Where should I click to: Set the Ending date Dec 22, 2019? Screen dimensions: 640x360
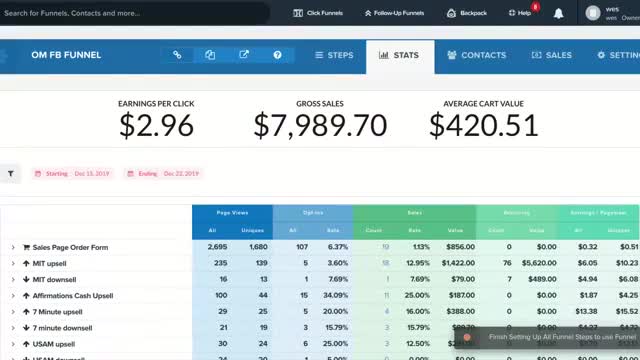tap(164, 173)
